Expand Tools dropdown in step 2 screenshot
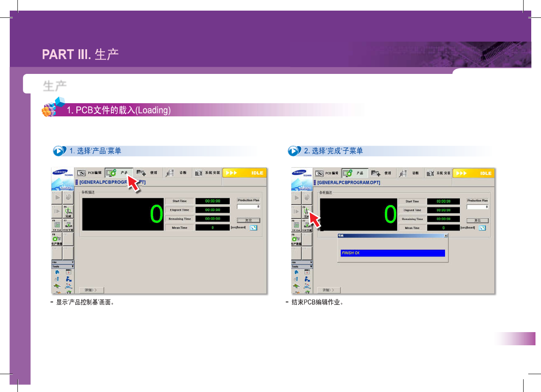 click(x=301, y=267)
